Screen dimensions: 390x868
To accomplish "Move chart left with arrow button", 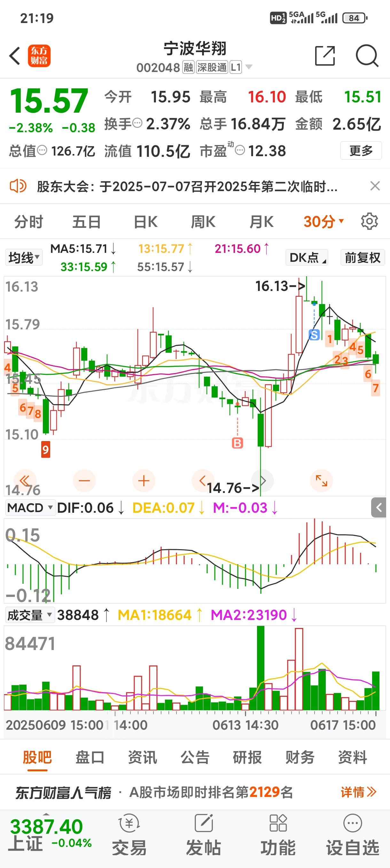I will 203,480.
